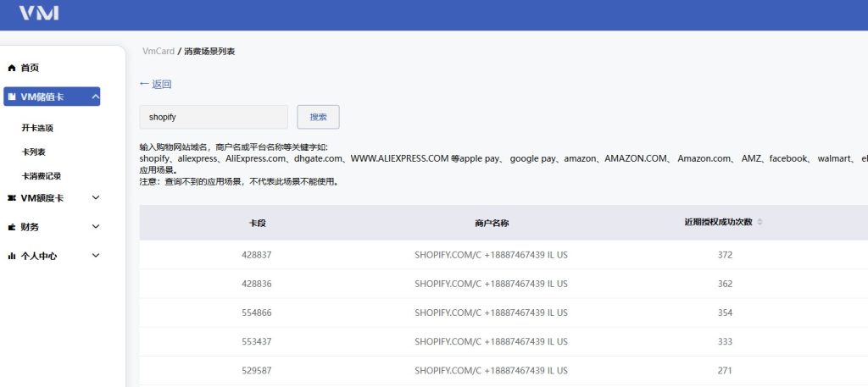This screenshot has width=868, height=387.
Task: Open the 开卡选项 menu item
Action: (37, 128)
